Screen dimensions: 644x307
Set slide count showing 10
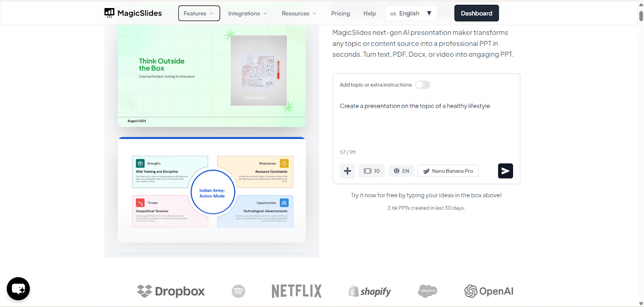coord(372,171)
